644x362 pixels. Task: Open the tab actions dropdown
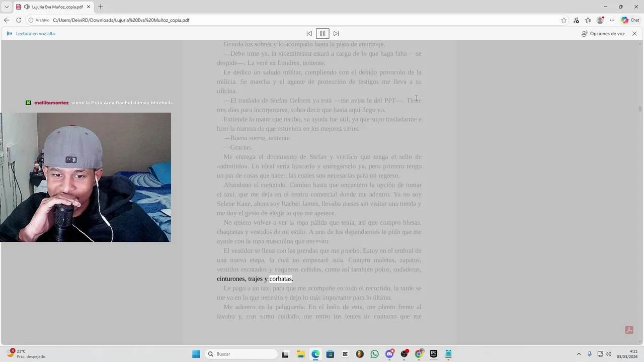pyautogui.click(x=7, y=7)
